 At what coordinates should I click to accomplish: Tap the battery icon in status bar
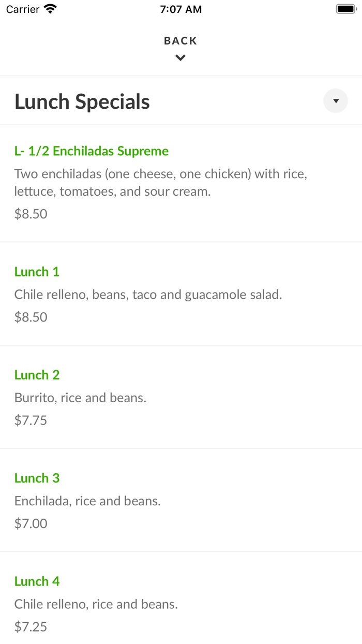(x=346, y=9)
